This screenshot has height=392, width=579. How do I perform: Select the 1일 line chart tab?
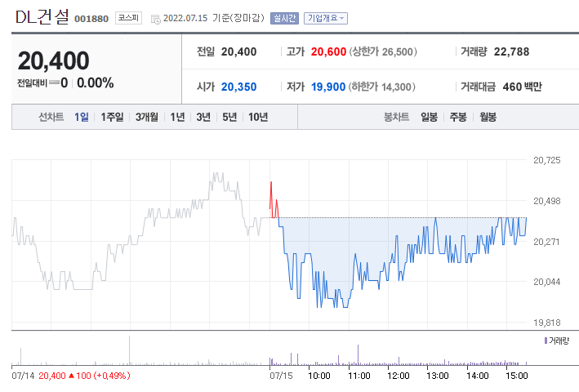82,117
